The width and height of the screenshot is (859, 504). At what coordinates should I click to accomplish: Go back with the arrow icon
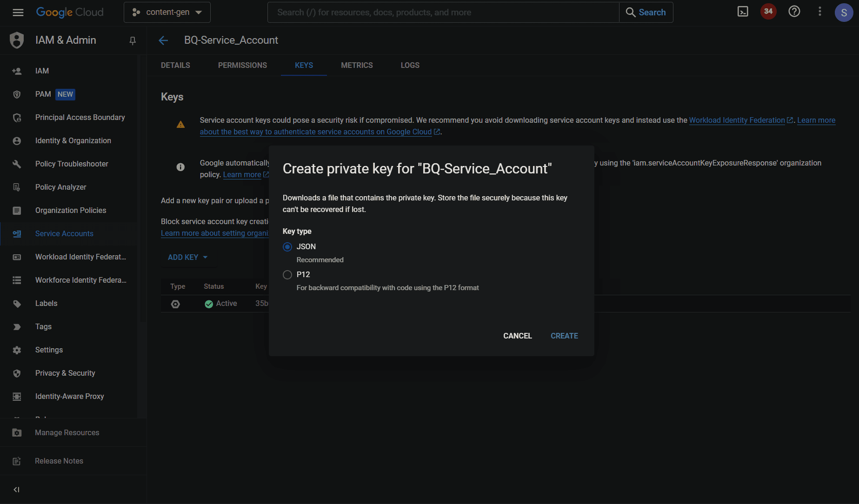point(163,40)
